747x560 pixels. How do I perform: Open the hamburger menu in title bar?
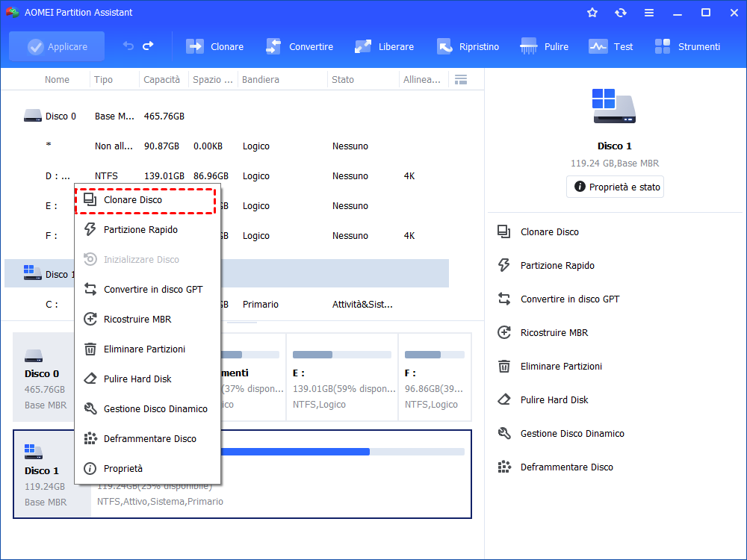[x=649, y=13]
